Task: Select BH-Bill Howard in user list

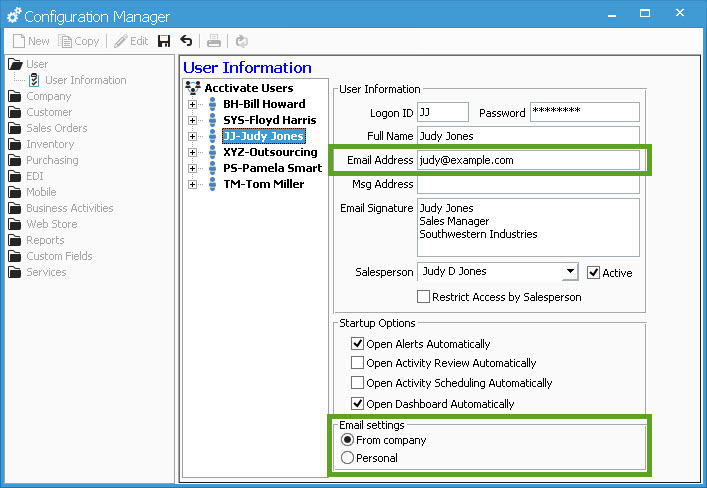Action: (x=264, y=104)
